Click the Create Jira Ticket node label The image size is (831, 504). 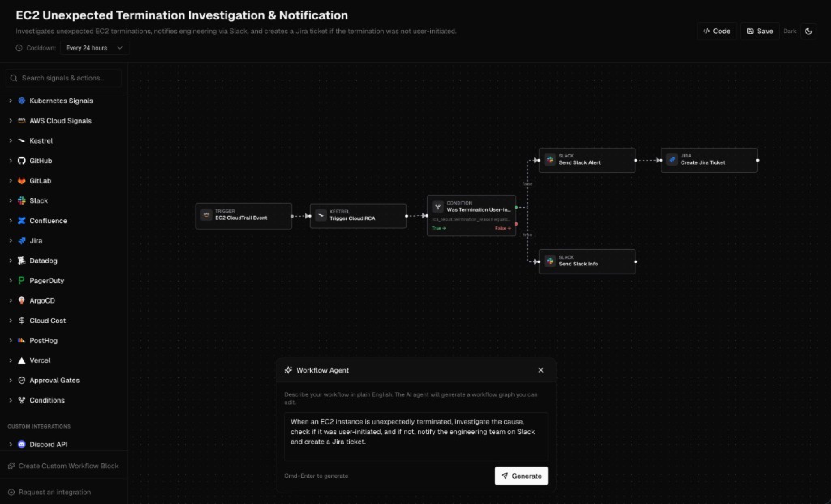click(x=703, y=162)
